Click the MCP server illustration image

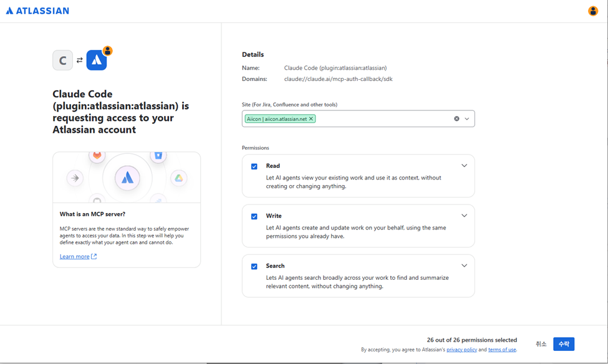[x=127, y=177]
